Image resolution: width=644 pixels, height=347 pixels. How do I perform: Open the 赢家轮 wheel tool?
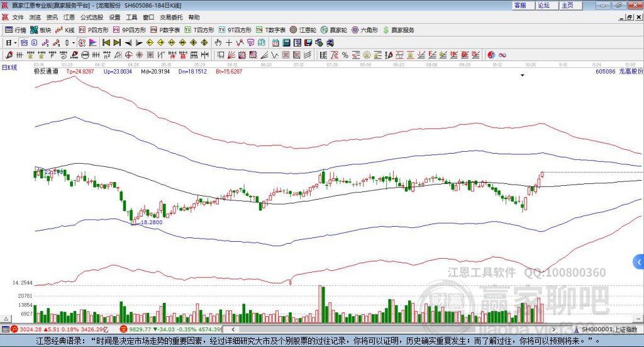tap(334, 30)
